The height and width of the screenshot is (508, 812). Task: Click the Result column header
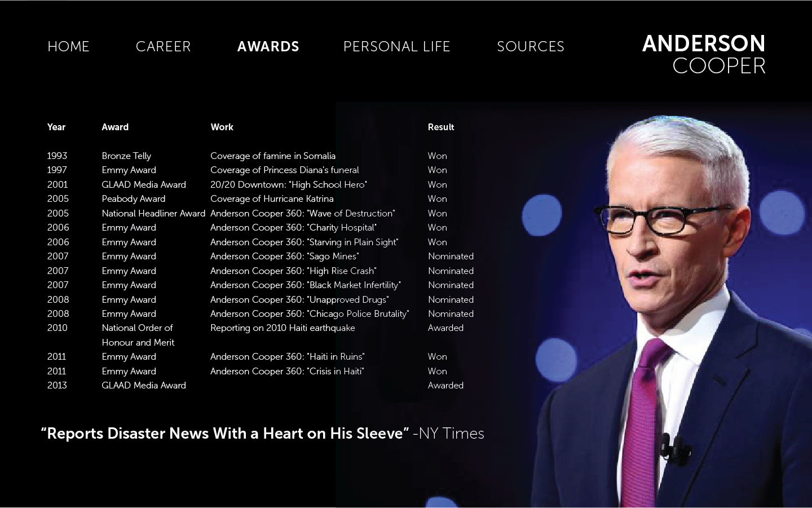pyautogui.click(x=441, y=127)
